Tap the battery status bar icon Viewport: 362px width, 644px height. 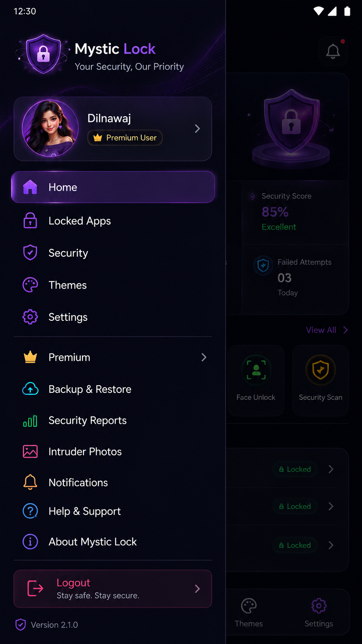coord(347,11)
